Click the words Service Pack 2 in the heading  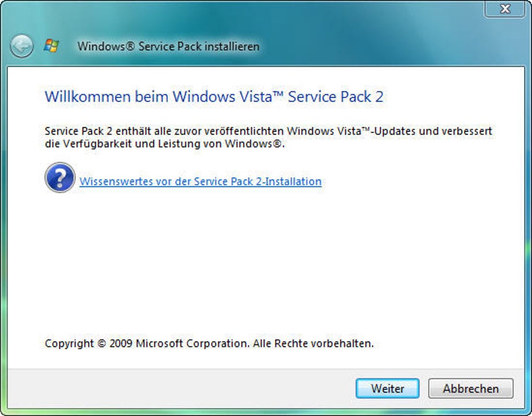[x=335, y=97]
